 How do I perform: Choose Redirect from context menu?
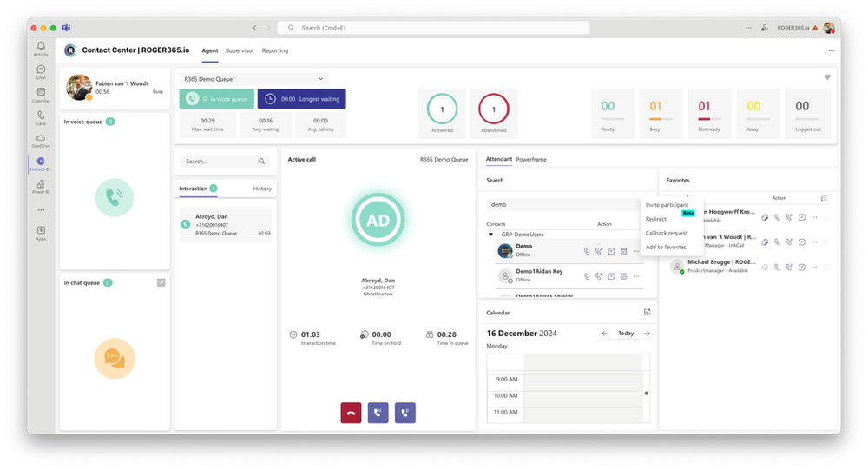click(x=656, y=219)
